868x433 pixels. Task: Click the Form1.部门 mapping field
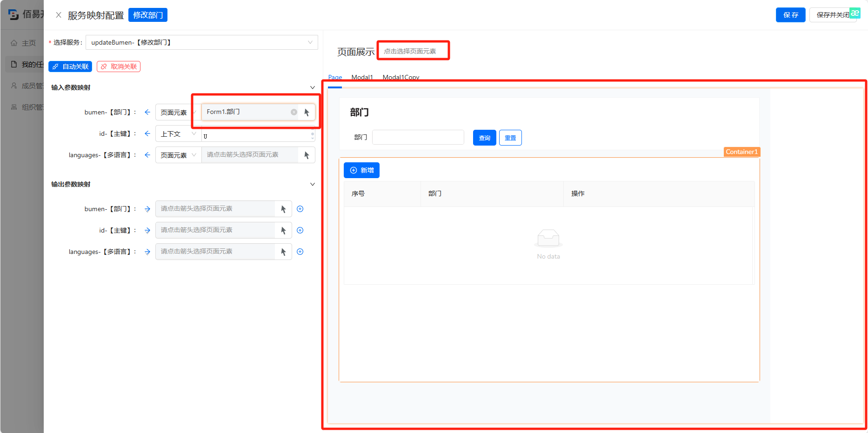click(x=250, y=112)
